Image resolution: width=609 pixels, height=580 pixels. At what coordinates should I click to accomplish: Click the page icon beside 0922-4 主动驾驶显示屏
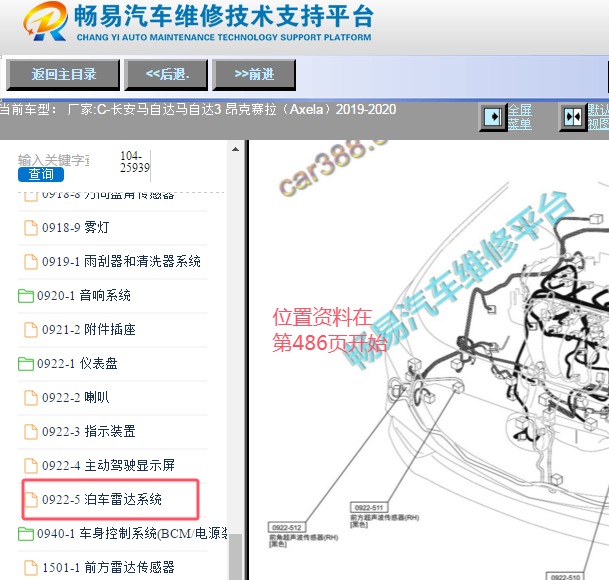point(31,466)
